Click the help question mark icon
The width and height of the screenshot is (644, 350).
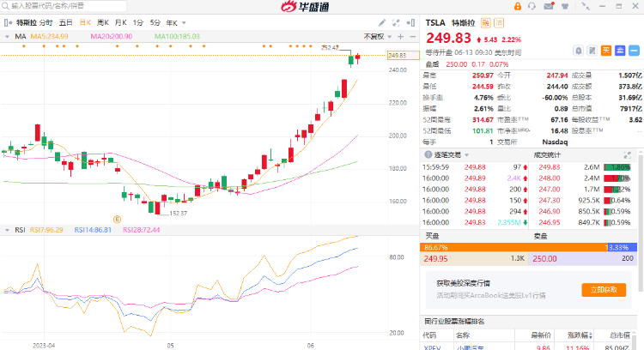coord(428,154)
